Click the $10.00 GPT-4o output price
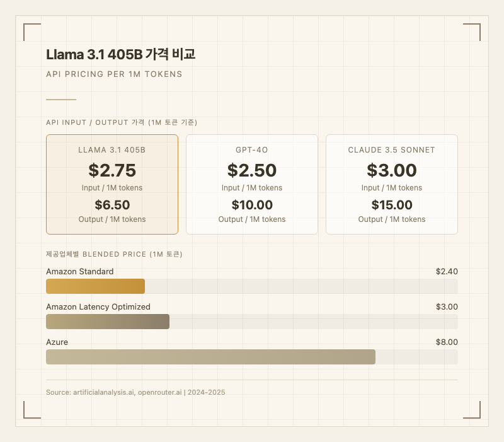 [252, 205]
